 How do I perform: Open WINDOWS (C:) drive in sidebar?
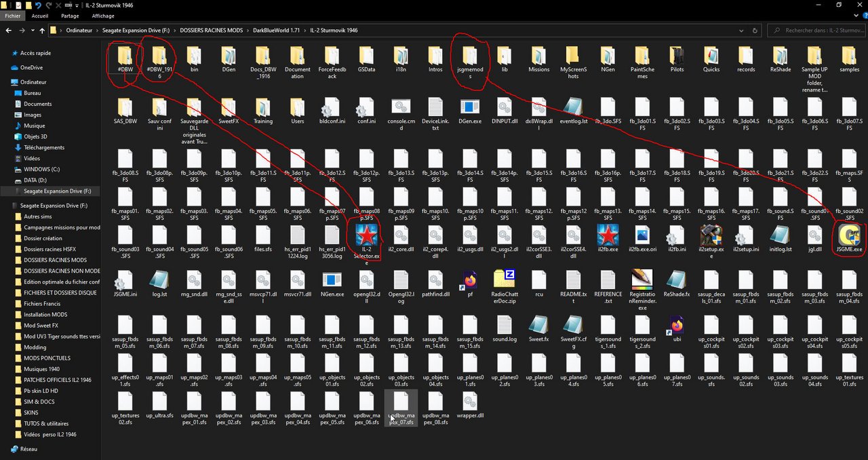pos(41,169)
